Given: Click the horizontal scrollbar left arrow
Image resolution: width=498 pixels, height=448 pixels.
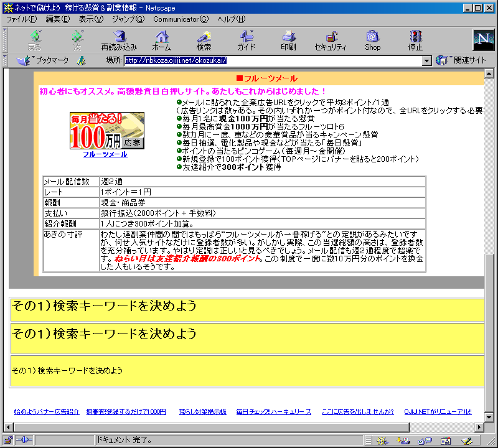Looking at the screenshot, I should click(8, 427).
